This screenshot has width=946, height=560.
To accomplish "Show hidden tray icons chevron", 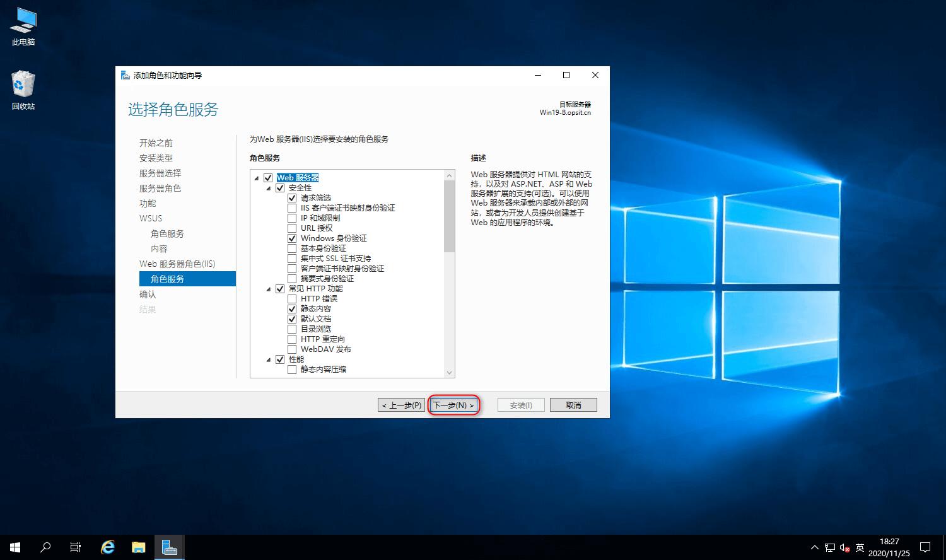I will point(814,547).
